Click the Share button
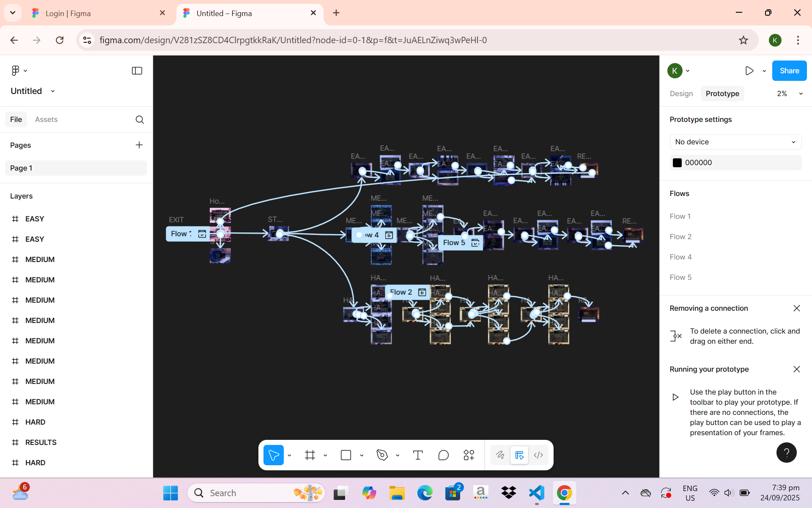The height and width of the screenshot is (508, 812). point(789,71)
